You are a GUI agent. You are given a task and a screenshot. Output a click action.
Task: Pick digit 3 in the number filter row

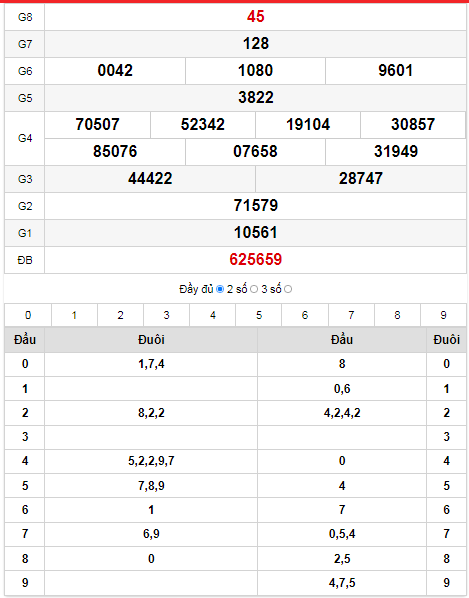[167, 315]
